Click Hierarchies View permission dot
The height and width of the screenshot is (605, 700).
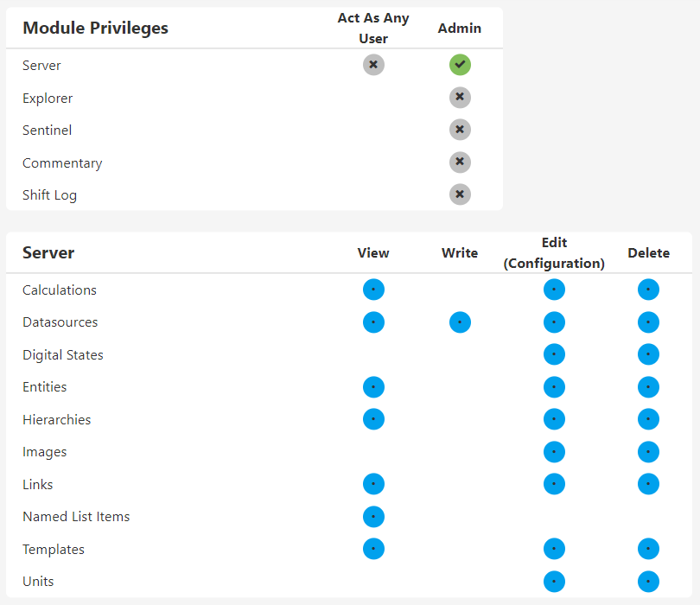(373, 419)
